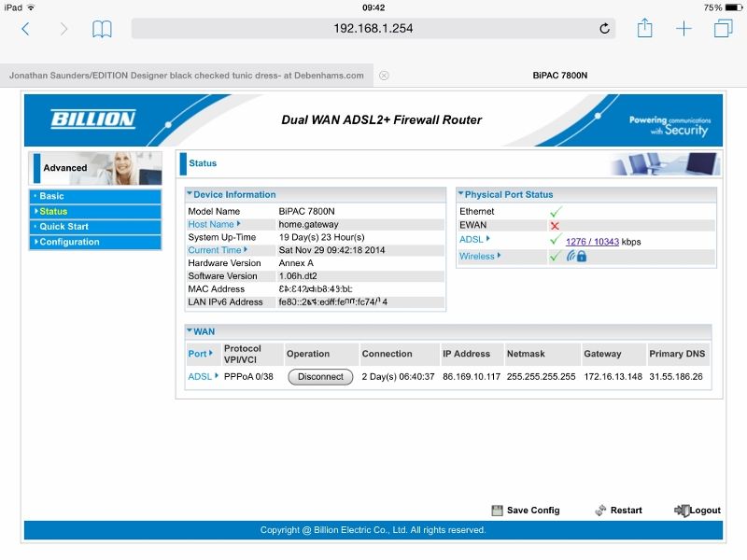Click Ethernet green checkmark status
The image size is (747, 560).
[x=555, y=212]
